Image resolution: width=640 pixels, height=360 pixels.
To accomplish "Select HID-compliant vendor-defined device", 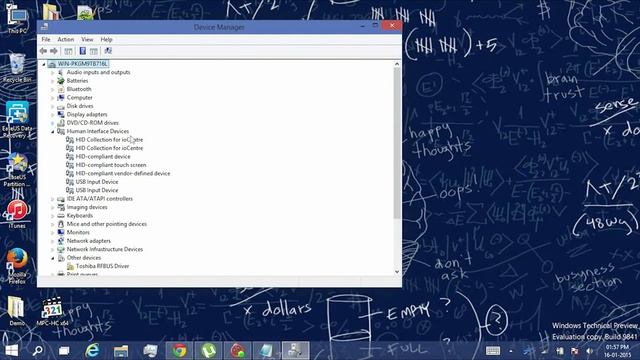I will [x=123, y=173].
